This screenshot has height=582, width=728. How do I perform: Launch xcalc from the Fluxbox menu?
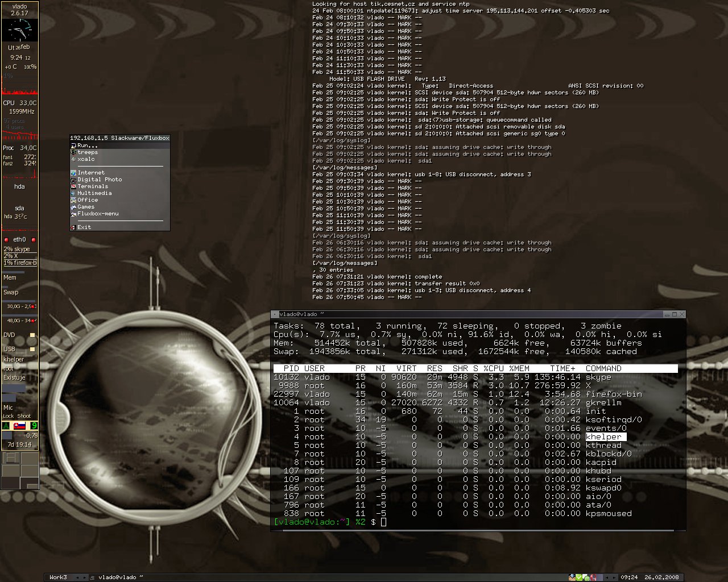point(119,159)
